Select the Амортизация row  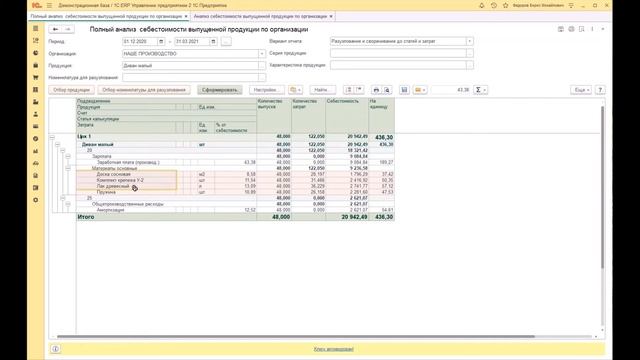click(236, 210)
